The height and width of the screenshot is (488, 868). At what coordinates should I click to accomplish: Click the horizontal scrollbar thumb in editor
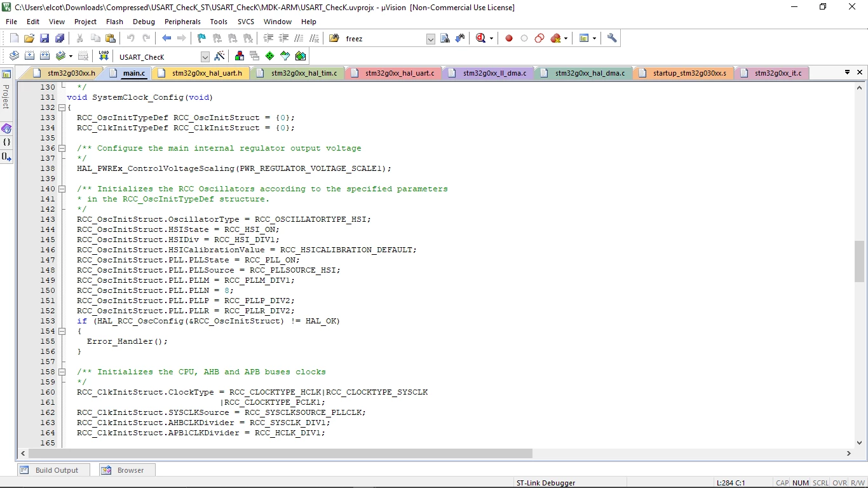coord(280,453)
